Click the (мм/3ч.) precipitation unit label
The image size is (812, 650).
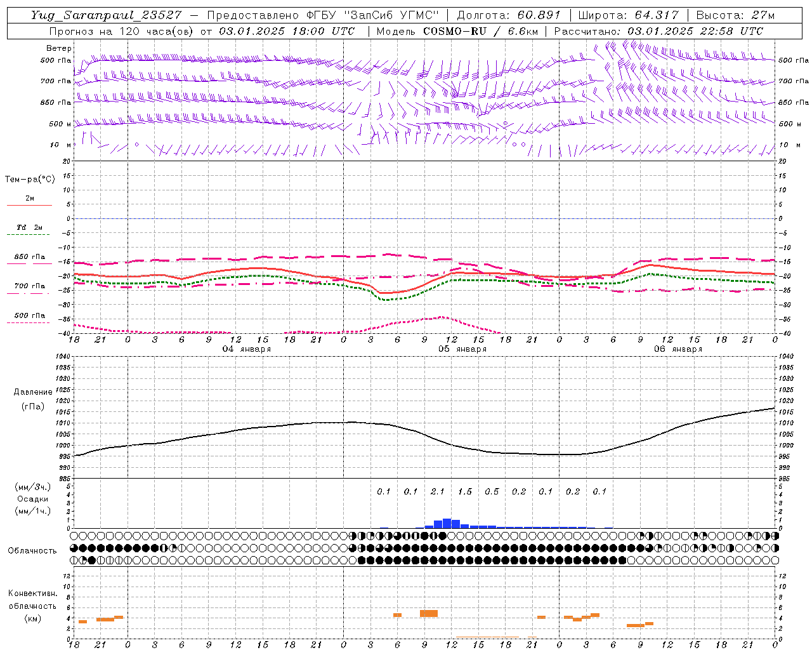pos(33,487)
